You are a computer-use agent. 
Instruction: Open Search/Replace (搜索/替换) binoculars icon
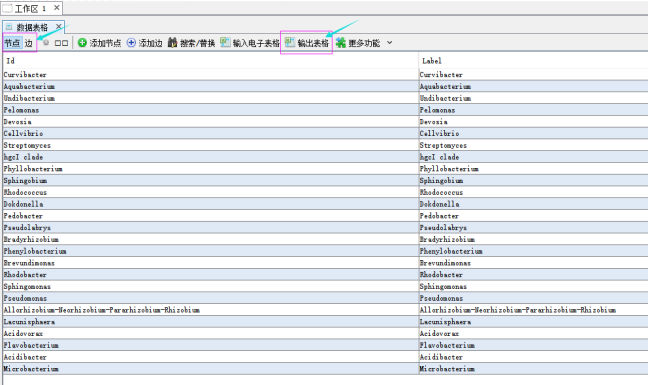tap(172, 43)
